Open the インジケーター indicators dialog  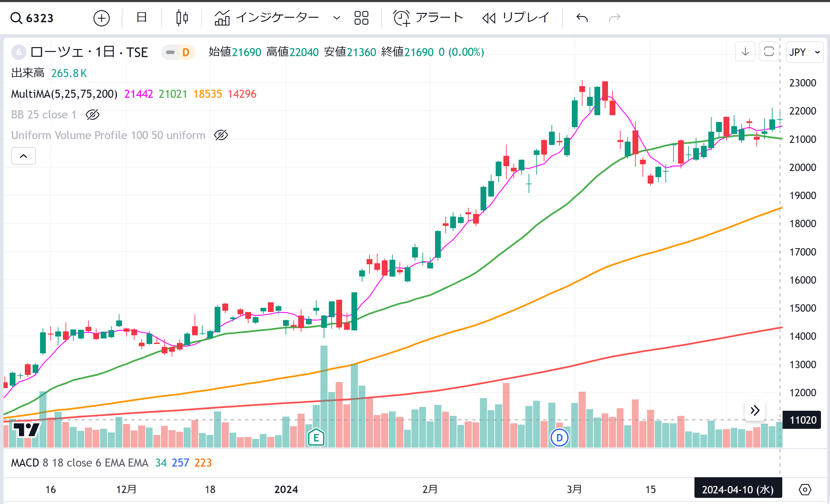267,17
